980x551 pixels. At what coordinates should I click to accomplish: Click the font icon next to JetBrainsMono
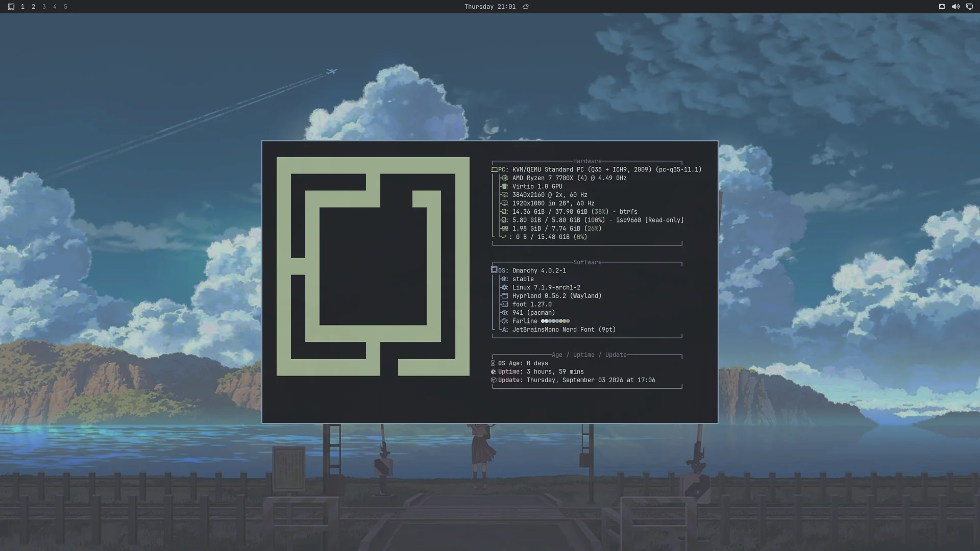tap(505, 330)
